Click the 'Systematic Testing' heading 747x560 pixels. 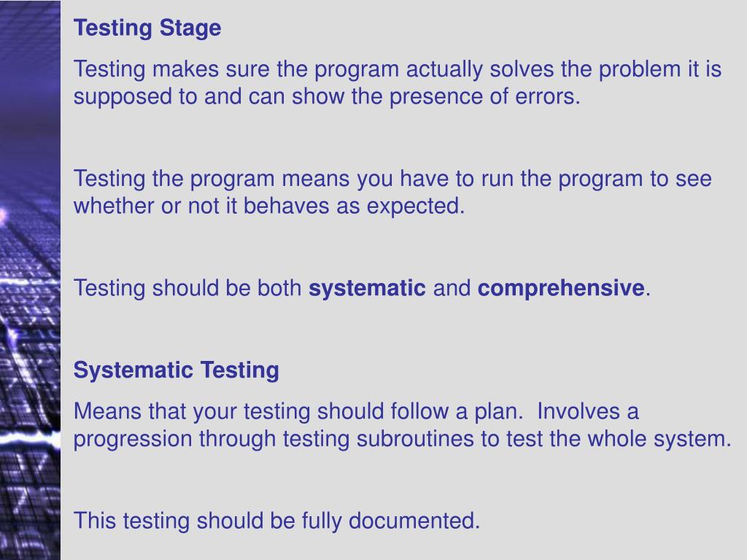tap(177, 370)
